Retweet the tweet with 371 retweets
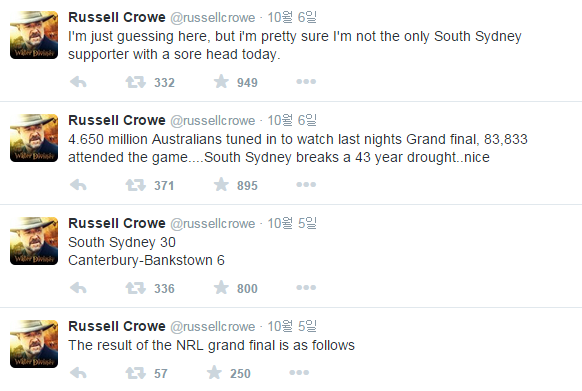Image resolution: width=582 pixels, height=391 pixels. 135,185
